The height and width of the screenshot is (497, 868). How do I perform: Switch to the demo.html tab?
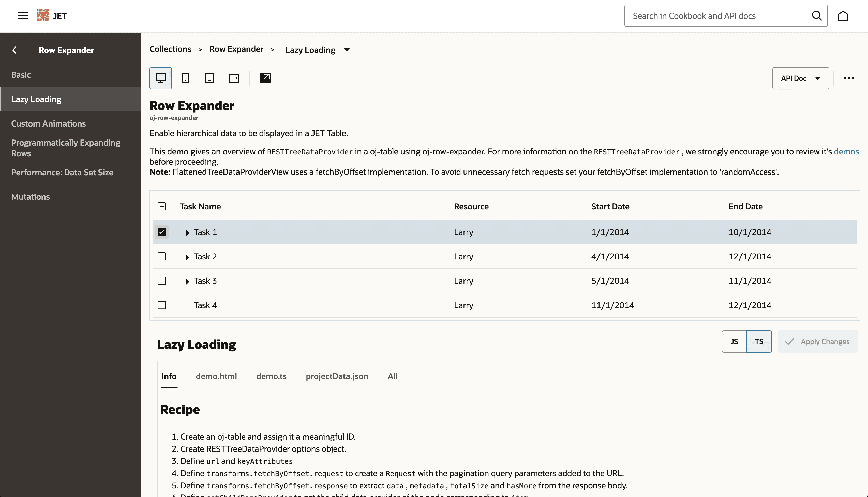pos(216,376)
